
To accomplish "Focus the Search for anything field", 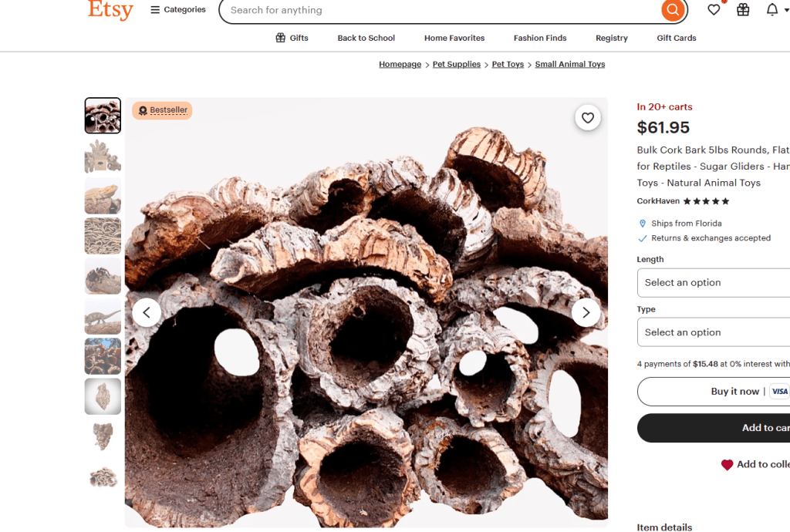I will [440, 10].
